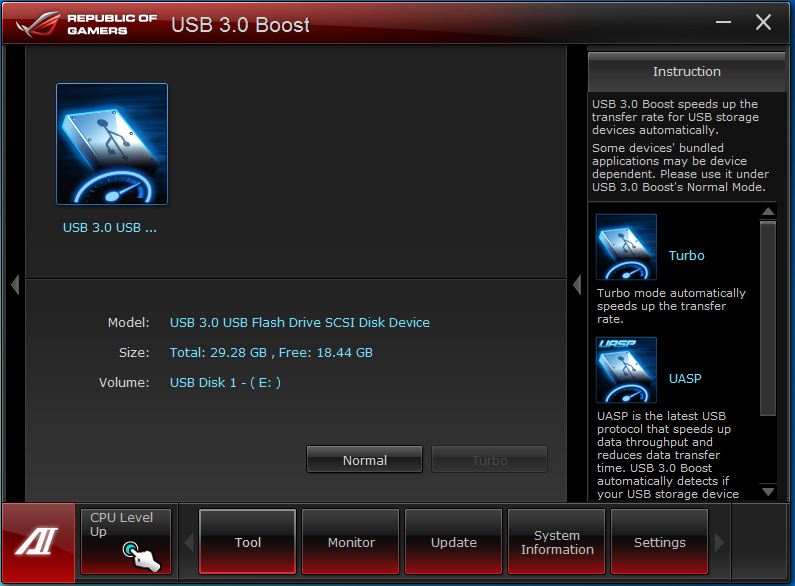Show previous items in the bottom menu bar
The height and width of the screenshot is (586, 795).
click(x=190, y=542)
